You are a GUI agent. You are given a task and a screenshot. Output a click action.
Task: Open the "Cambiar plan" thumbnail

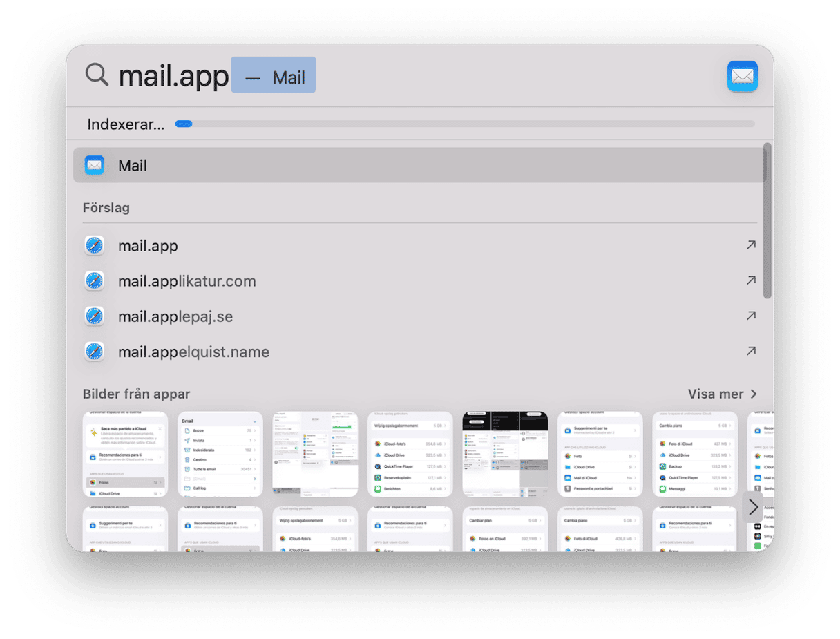(x=505, y=529)
